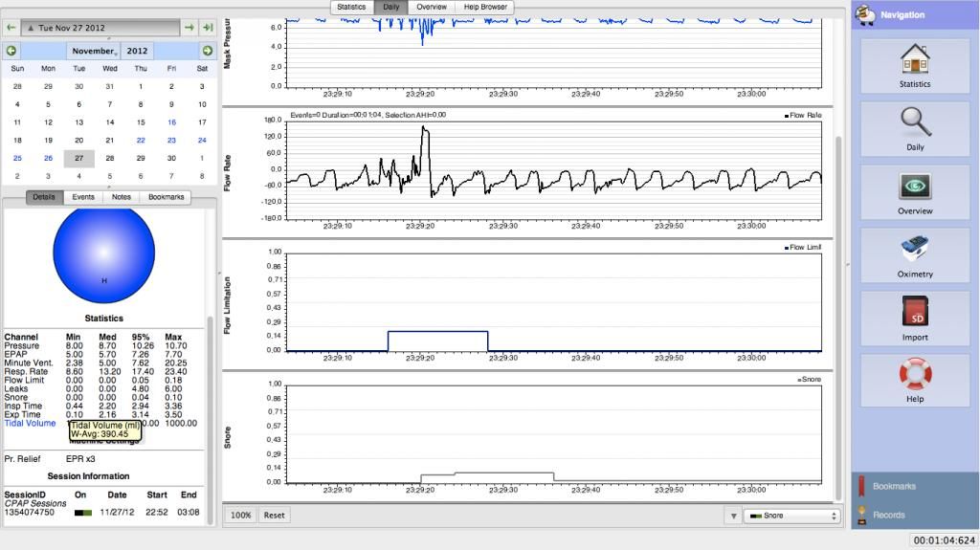Image resolution: width=980 pixels, height=550 pixels.
Task: Select November 26 in the calendar
Action: 48,158
